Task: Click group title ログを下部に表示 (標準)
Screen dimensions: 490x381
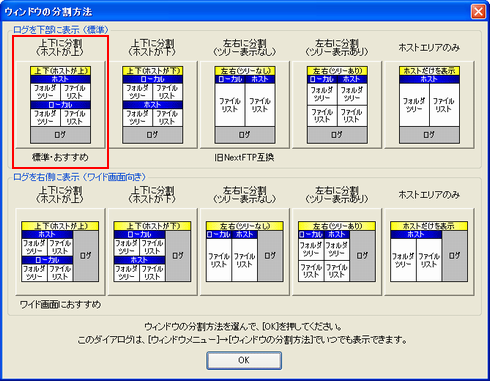Action: pos(61,30)
